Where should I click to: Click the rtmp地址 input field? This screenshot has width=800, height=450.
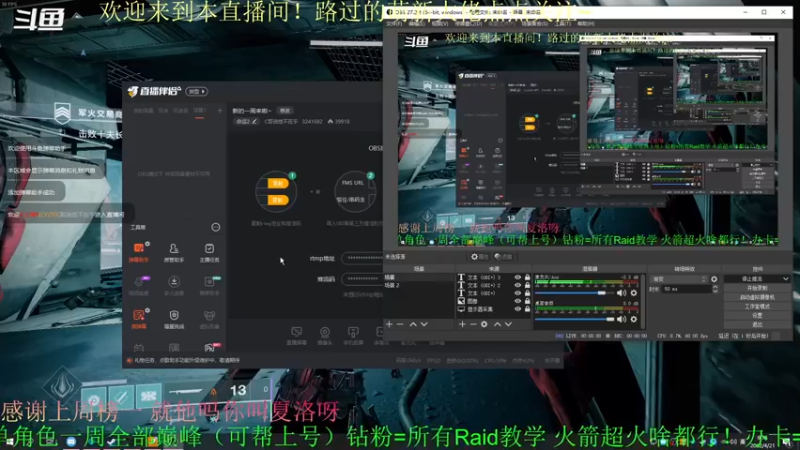pyautogui.click(x=362, y=258)
